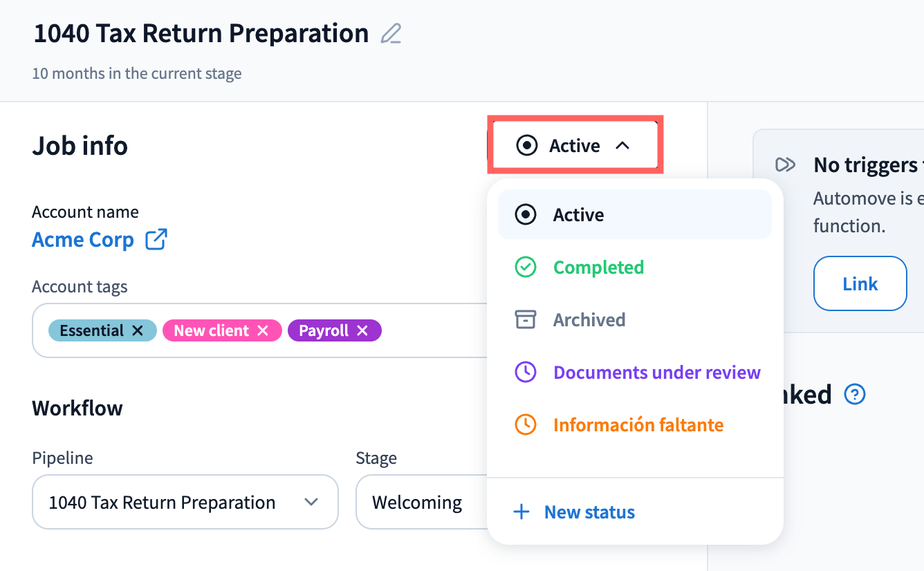Click the pencil edit icon beside job title

point(391,34)
